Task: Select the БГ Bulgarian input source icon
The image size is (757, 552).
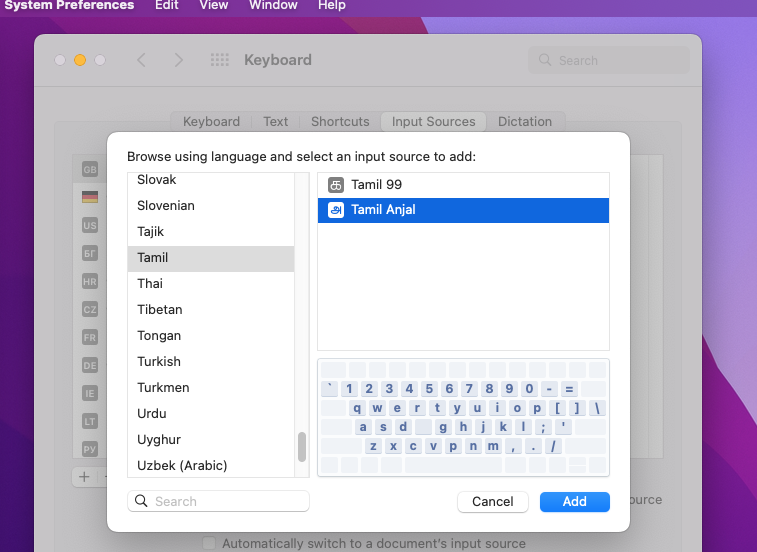Action: click(90, 254)
